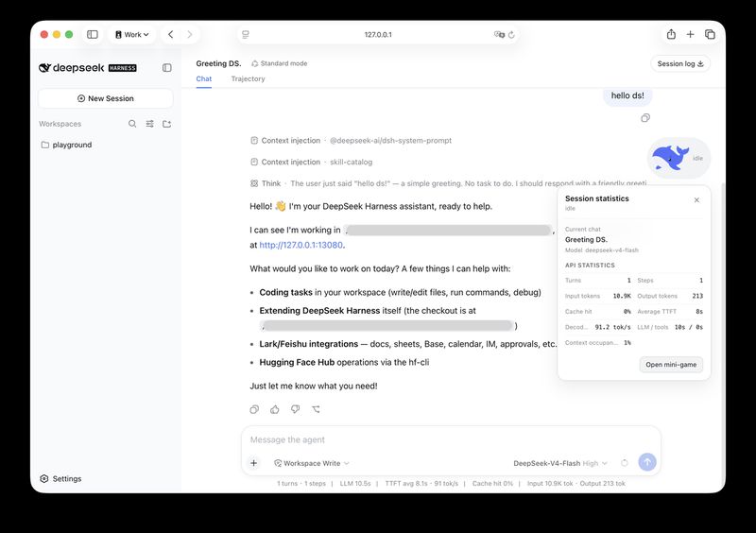Image resolution: width=756 pixels, height=533 pixels.
Task: Open the Safari share menu
Action: (671, 34)
